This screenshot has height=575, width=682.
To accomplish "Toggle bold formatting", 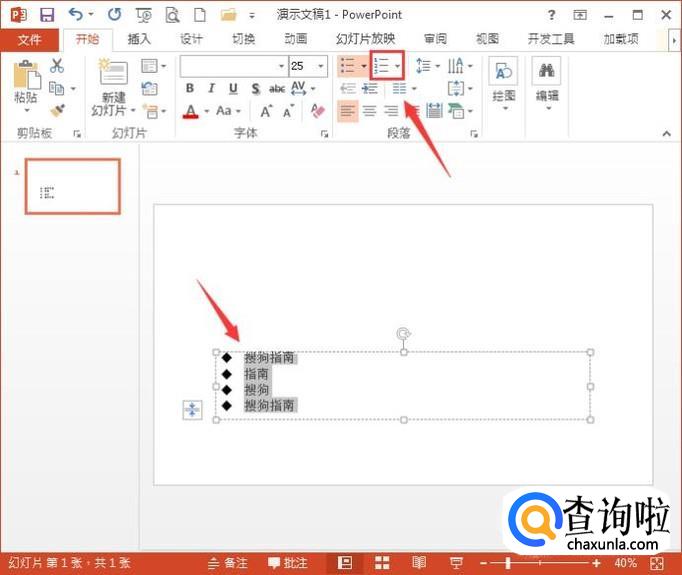I will 190,89.
